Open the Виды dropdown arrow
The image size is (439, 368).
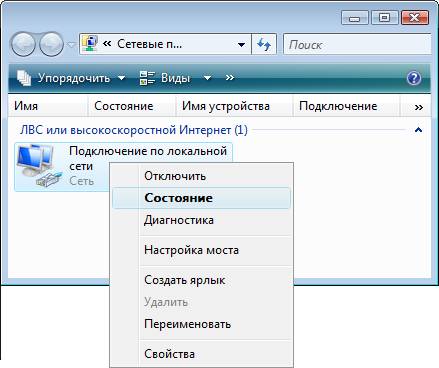tap(207, 78)
